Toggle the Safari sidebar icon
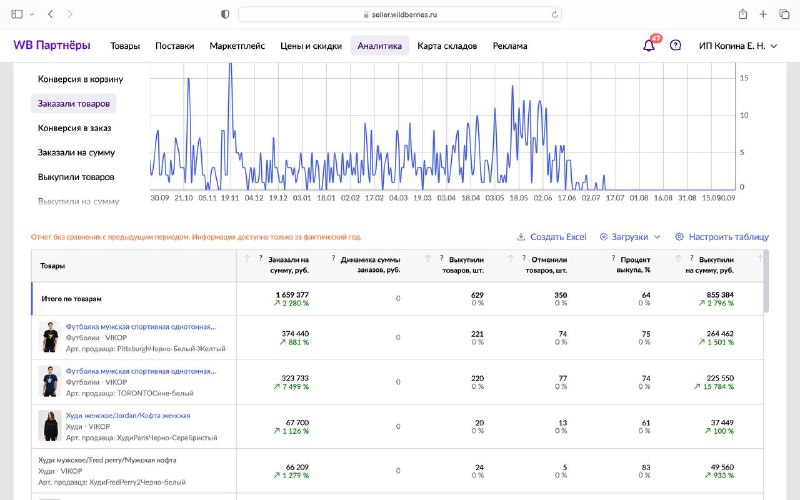This screenshot has height=500, width=800. point(17,14)
